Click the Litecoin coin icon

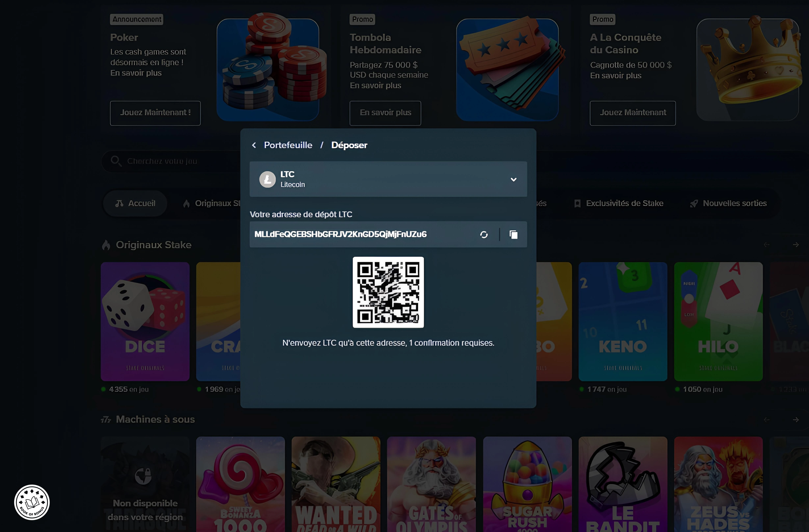tap(268, 179)
